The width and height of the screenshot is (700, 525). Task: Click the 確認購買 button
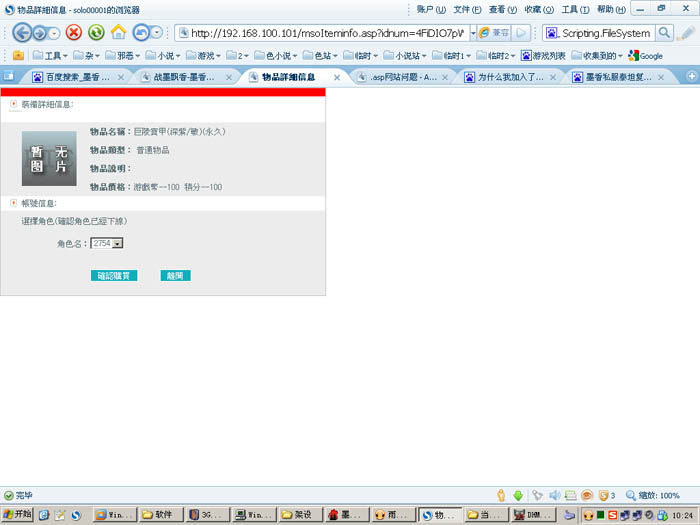[x=114, y=276]
